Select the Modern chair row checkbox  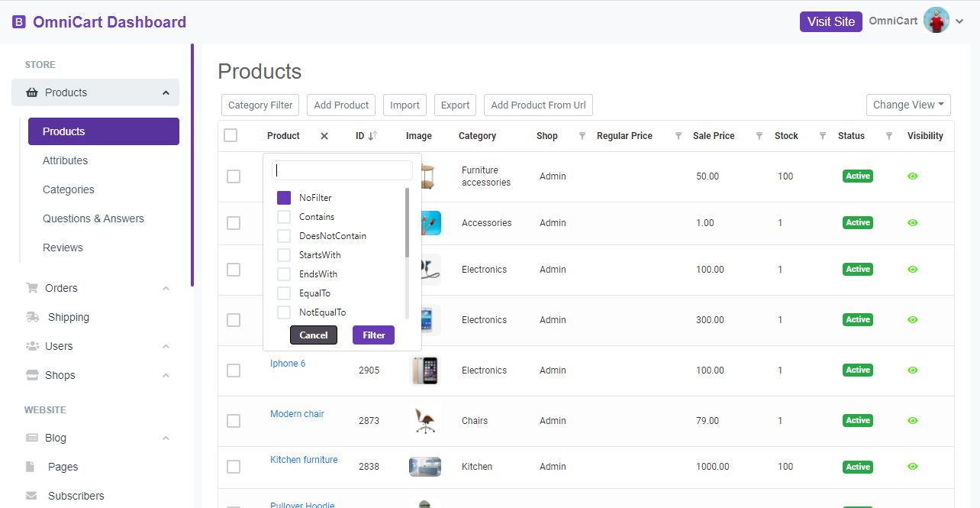(x=234, y=421)
